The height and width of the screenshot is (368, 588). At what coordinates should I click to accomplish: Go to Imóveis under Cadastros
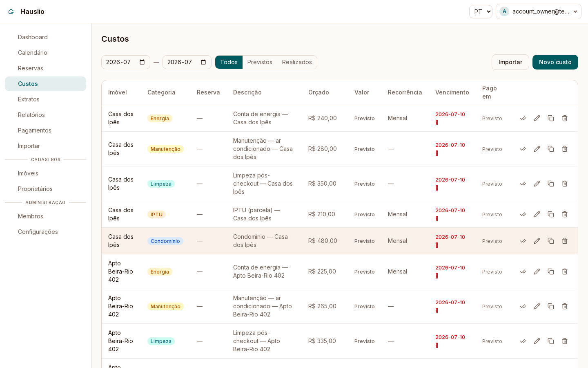point(45,173)
